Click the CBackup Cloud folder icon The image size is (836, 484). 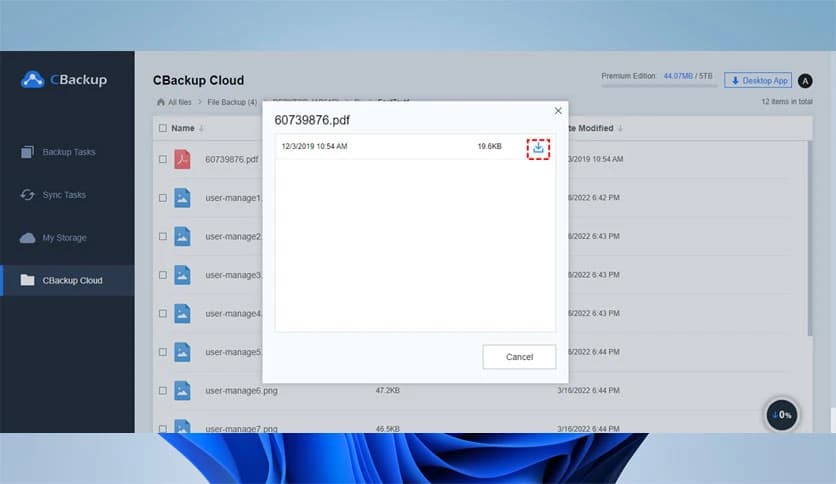pyautogui.click(x=27, y=280)
